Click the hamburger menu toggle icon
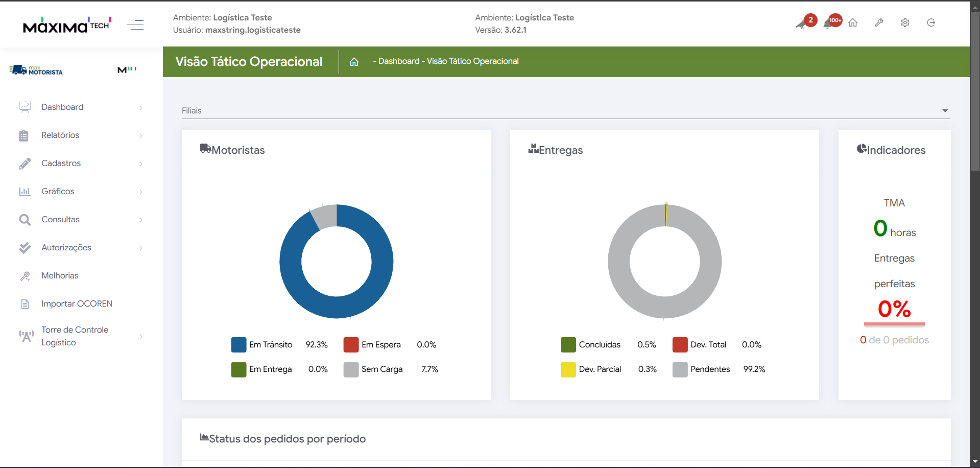This screenshot has width=980, height=468. [x=135, y=25]
